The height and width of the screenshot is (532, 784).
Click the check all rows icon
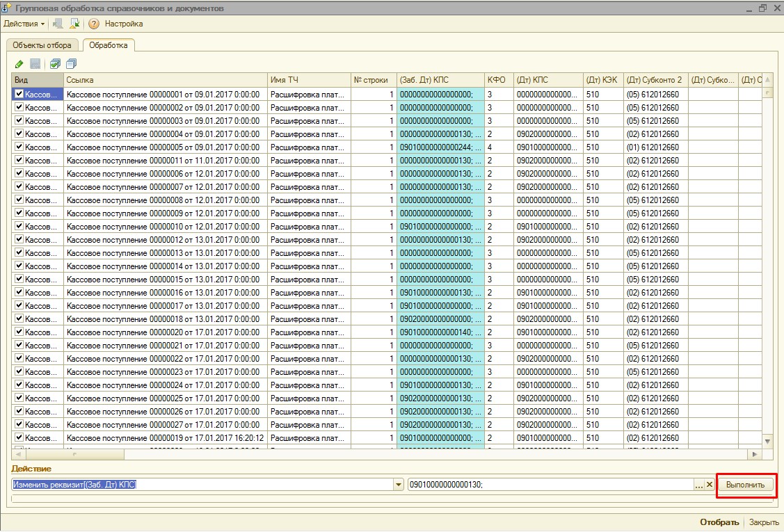tap(55, 64)
